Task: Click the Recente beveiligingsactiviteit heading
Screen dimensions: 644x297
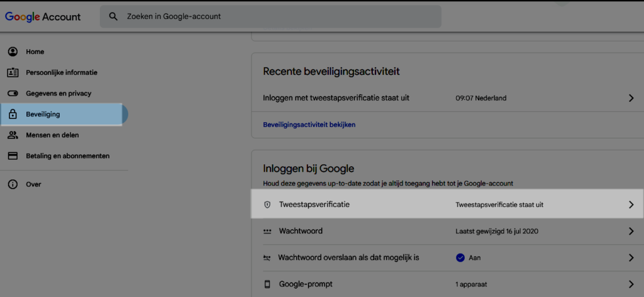Action: point(331,72)
